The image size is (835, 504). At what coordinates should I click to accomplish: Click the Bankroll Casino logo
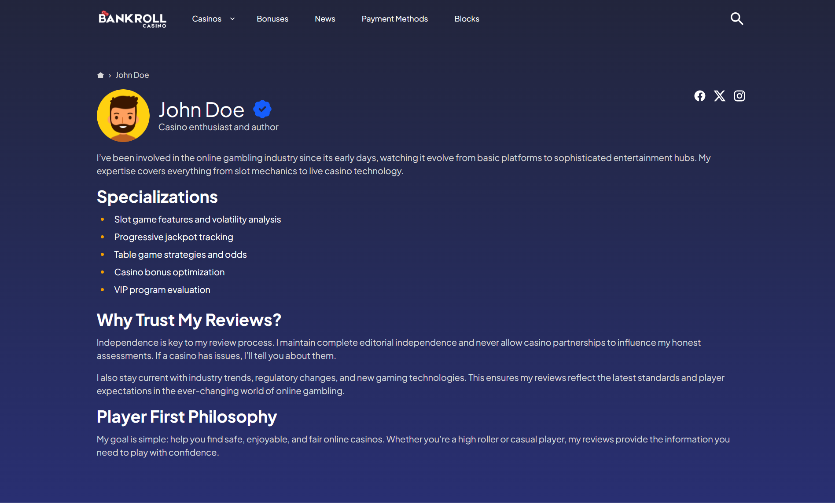(x=132, y=19)
